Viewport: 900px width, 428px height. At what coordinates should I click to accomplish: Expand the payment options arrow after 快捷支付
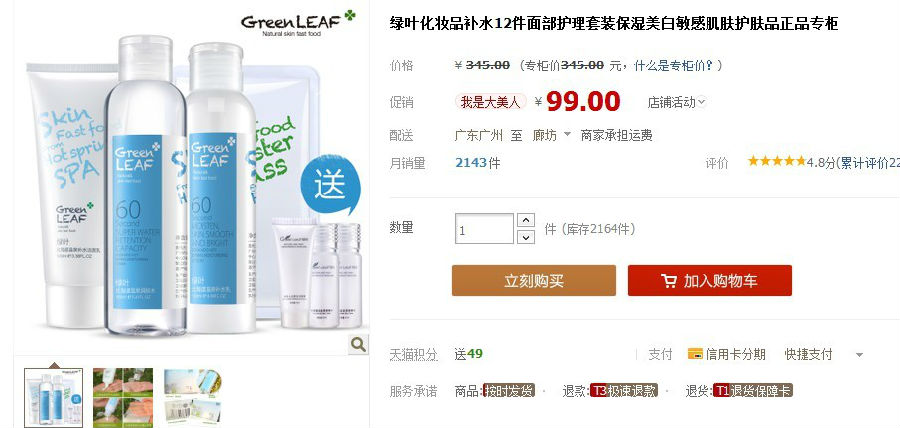point(859,355)
